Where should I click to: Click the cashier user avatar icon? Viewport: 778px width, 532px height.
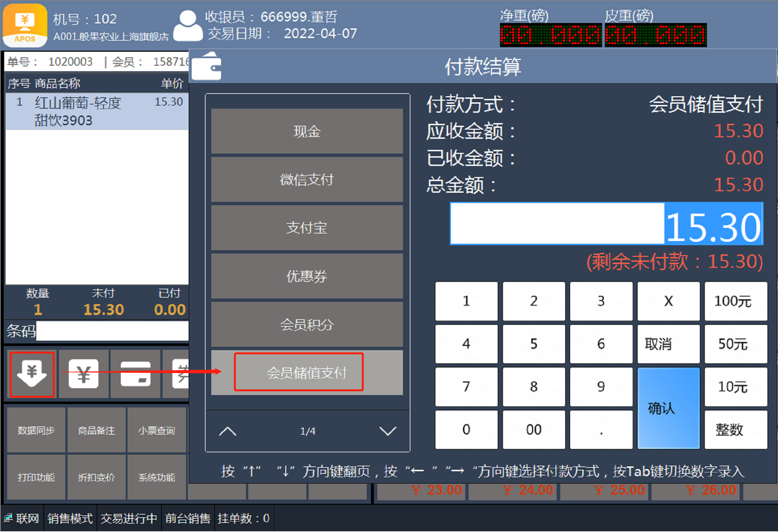[x=188, y=26]
